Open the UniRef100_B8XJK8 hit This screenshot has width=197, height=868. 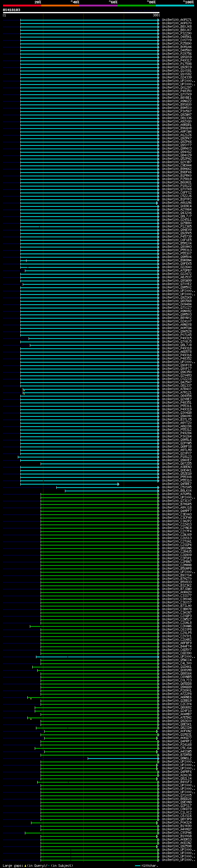pyautogui.click(x=176, y=26)
